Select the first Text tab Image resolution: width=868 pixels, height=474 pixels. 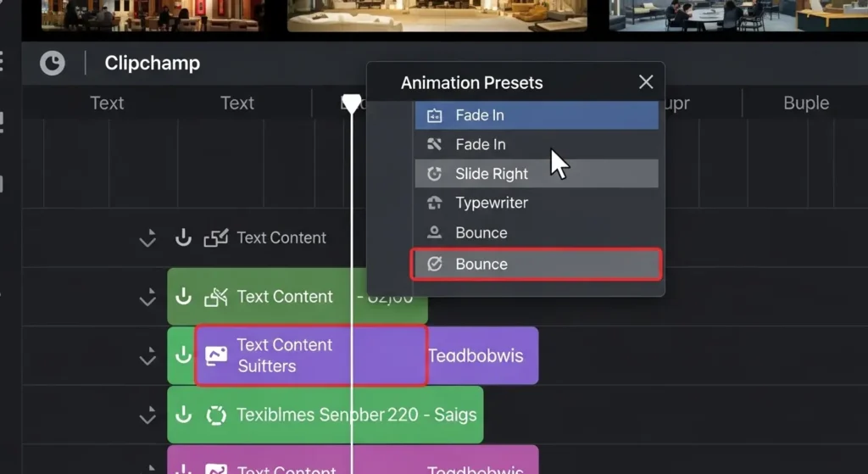coord(107,103)
